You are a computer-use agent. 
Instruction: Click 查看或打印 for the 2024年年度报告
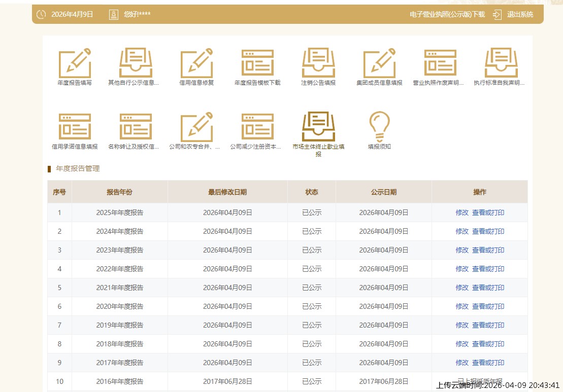[488, 232]
